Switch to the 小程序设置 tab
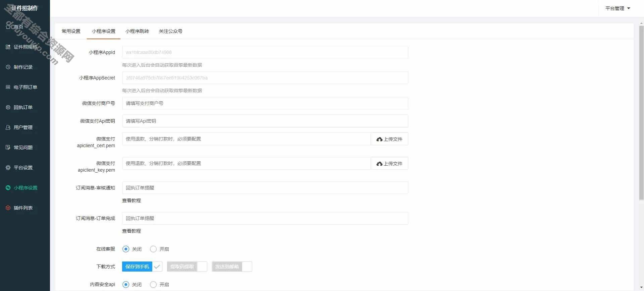 [x=104, y=31]
